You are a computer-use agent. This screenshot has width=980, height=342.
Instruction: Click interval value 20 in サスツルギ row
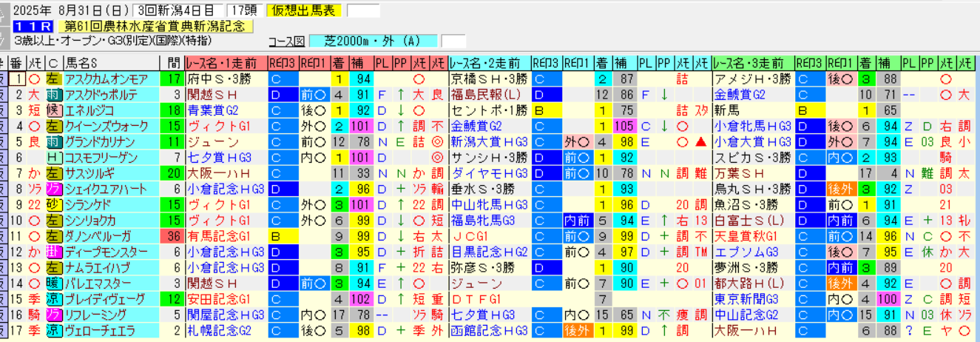point(173,173)
